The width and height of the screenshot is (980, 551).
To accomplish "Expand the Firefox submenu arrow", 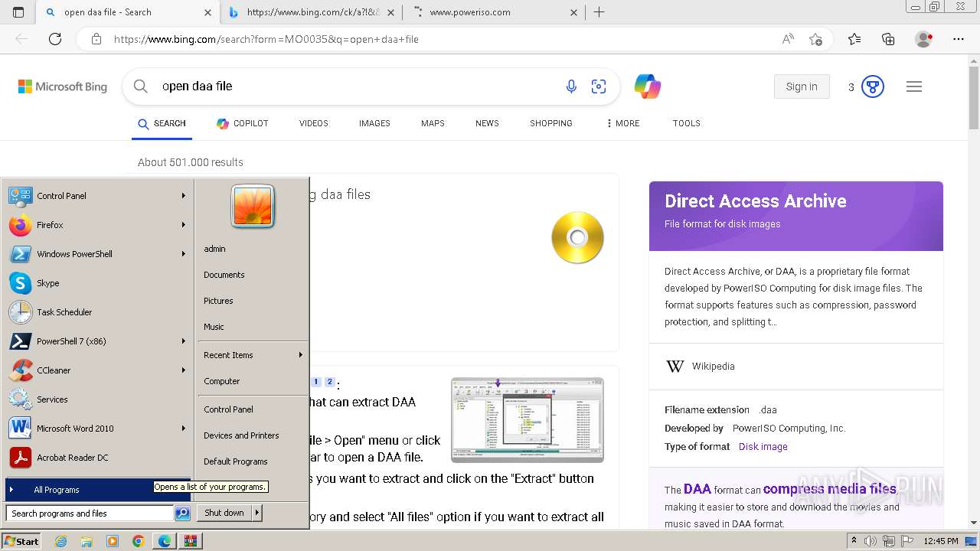I will [184, 225].
